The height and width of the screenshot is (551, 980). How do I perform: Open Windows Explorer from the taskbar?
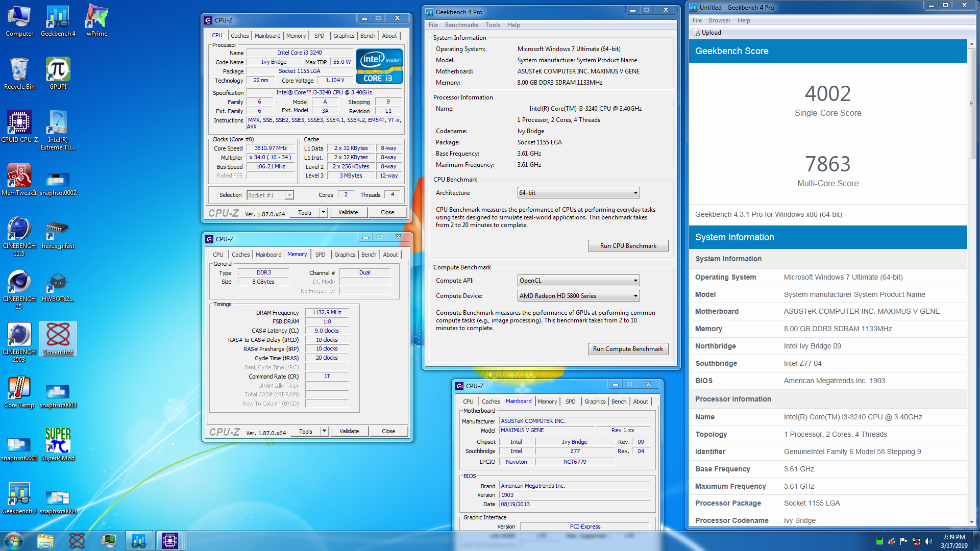click(x=45, y=541)
